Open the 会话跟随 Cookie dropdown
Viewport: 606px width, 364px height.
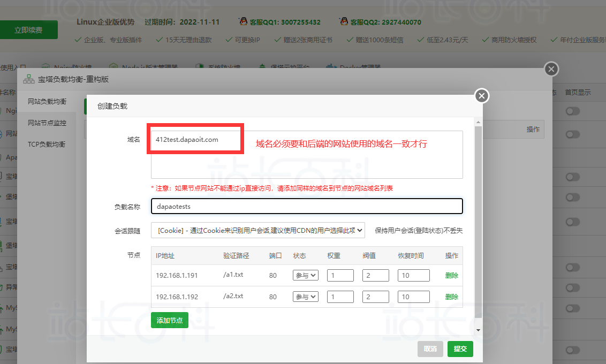tap(257, 230)
